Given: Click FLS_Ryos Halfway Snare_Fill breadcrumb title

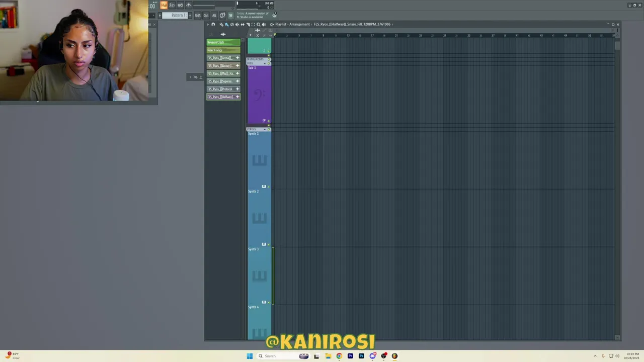Looking at the screenshot, I should click(352, 24).
